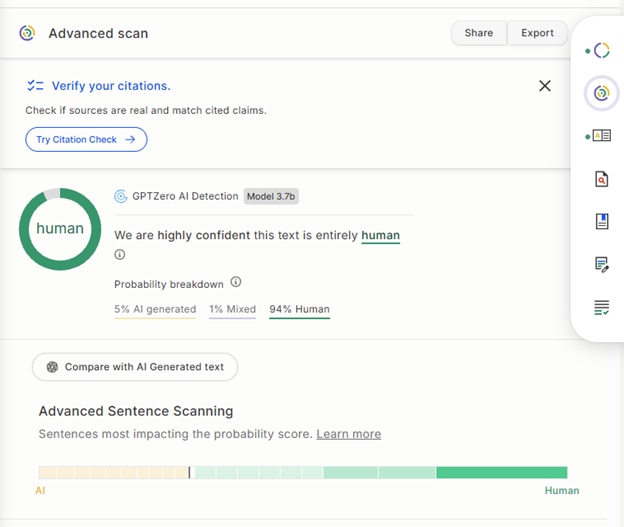Screen dimensions: 624x527
Task: Open the writing feedback pencil sidebar icon
Action: 602,264
